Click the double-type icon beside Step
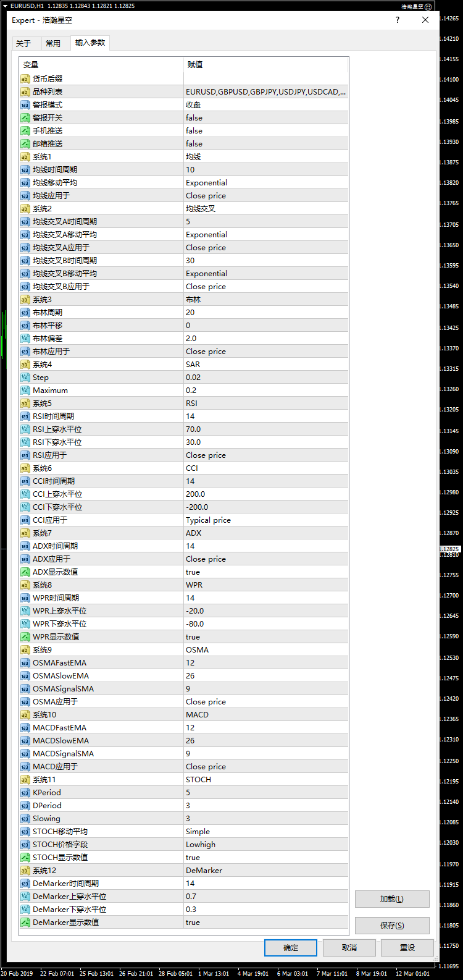The height and width of the screenshot is (980, 463). click(x=25, y=378)
